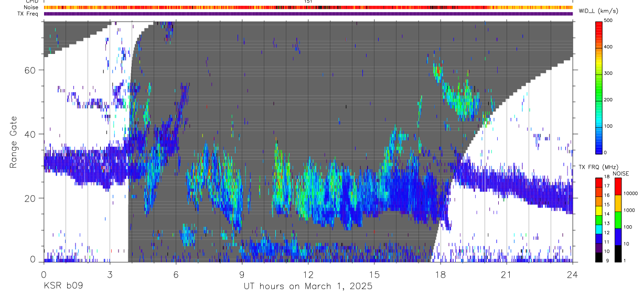Click the '18' tick on the UT hours axis
This screenshot has height=297, width=644.
(x=440, y=274)
